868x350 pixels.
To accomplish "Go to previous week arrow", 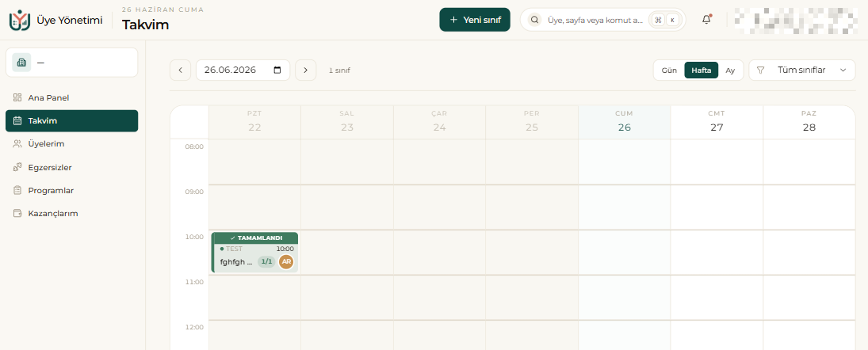I will click(180, 70).
